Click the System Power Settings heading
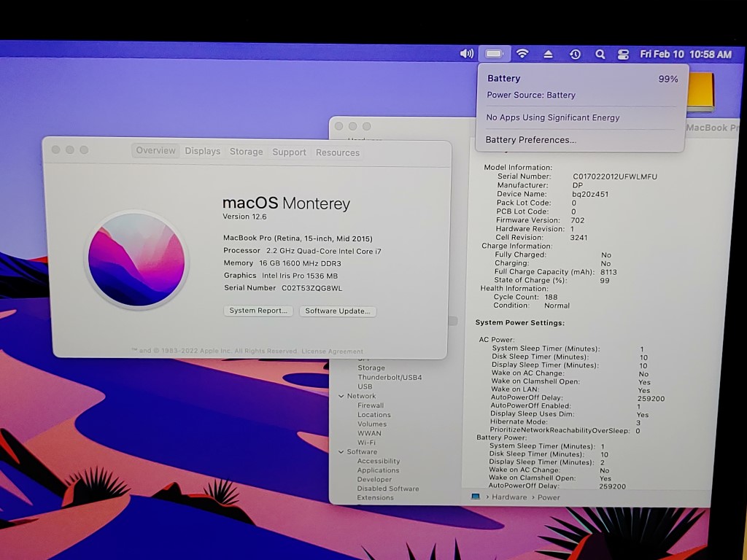This screenshot has height=560, width=747. tap(519, 322)
